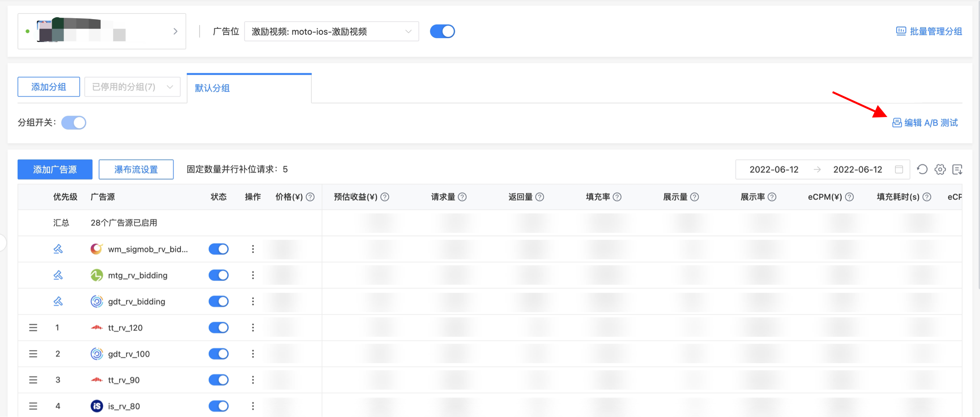Select the 默认分组 tab
980x417 pixels.
[x=249, y=88]
